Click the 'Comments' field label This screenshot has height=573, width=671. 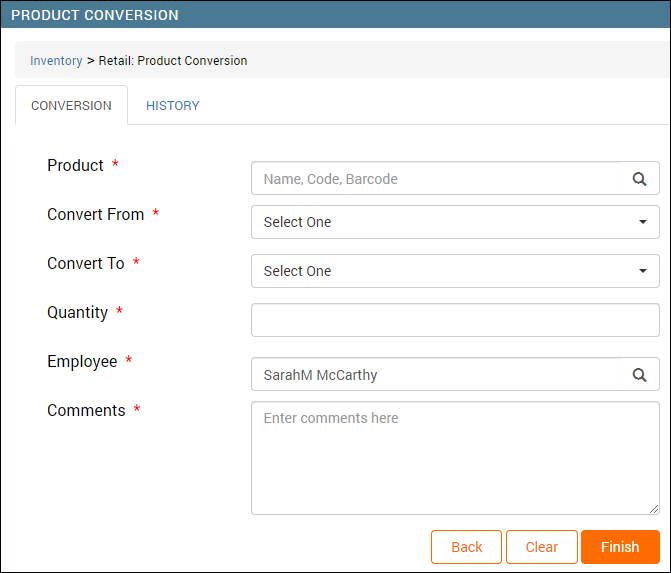point(86,410)
